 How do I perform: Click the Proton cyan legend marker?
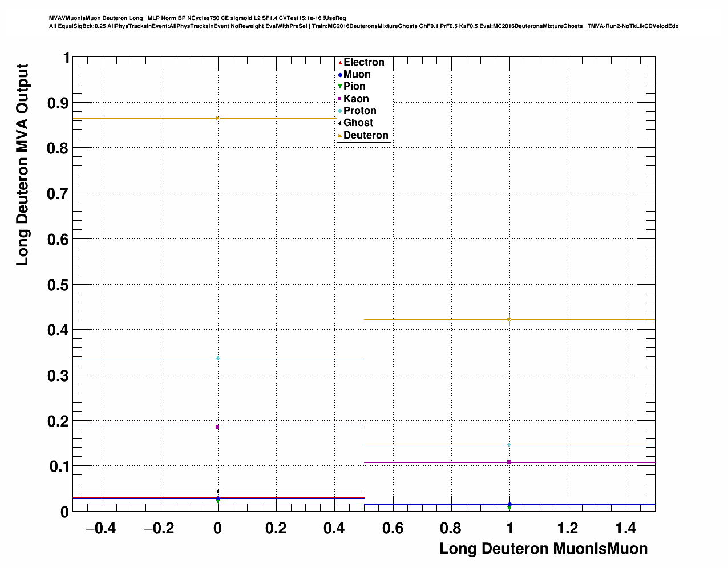coord(340,111)
